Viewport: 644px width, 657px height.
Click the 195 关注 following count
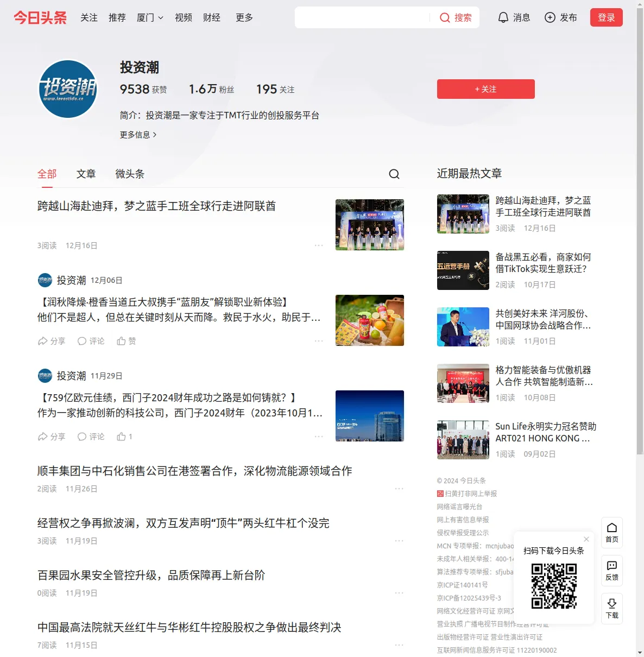pos(275,89)
